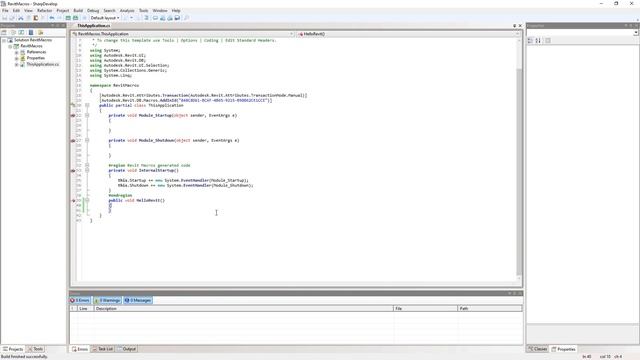Click the Build project toolbar icon
640x360 pixels.
click(76, 18)
